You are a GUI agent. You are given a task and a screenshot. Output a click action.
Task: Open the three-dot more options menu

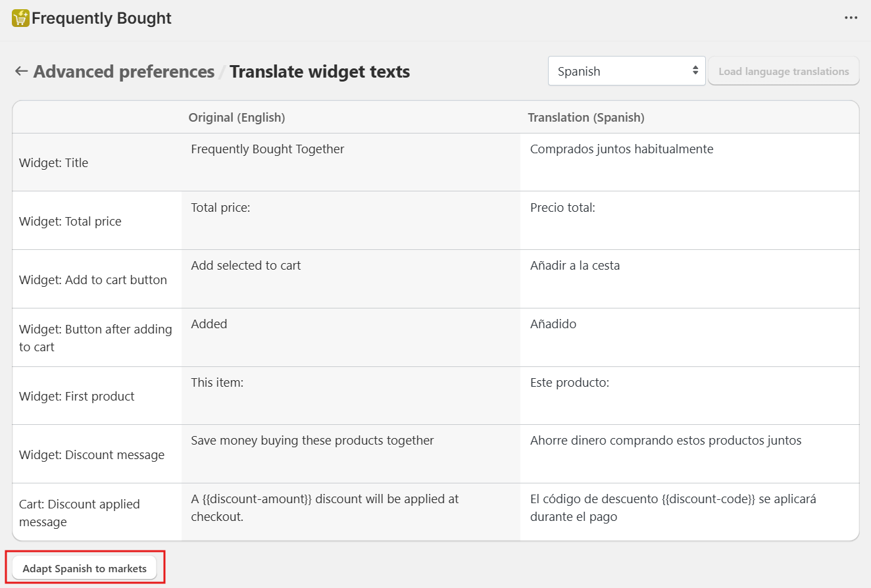click(851, 18)
